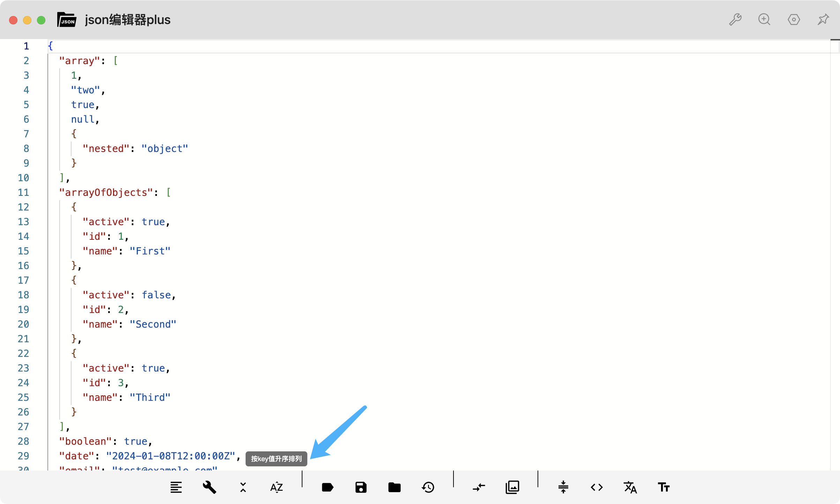Click the null value on line 6

83,119
